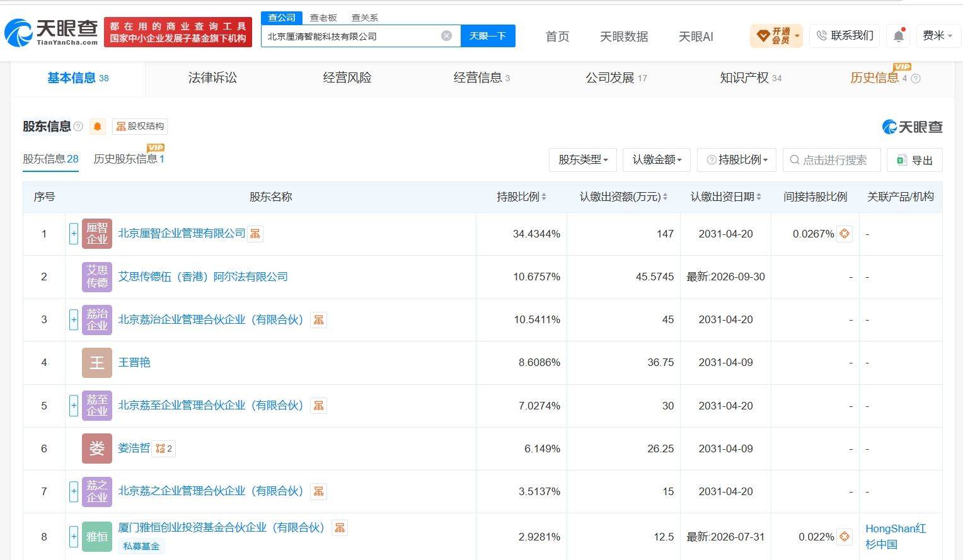Expand row 7 北京荔之企业管理合伙企业
This screenshot has width=963, height=560.
74,491
